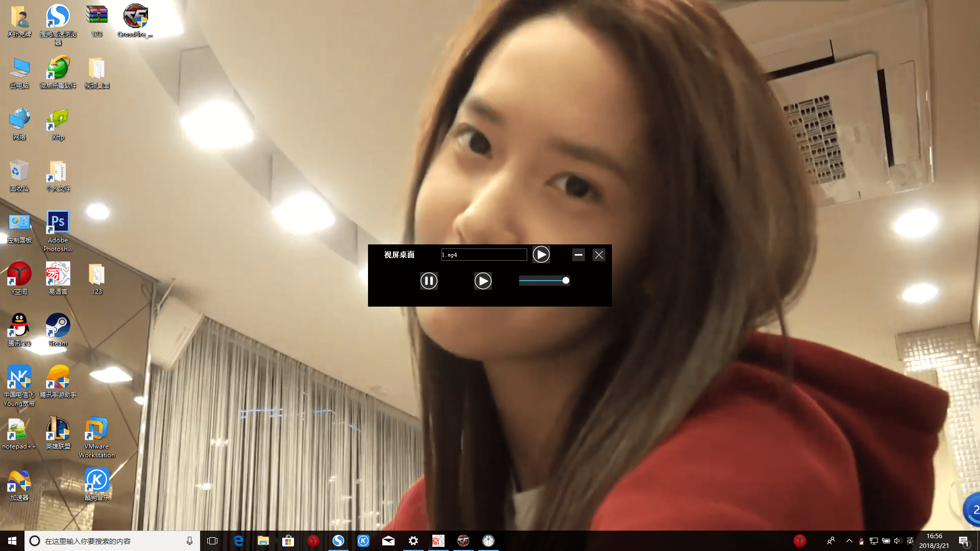Select the 腾讯手游助手 shortcut

(58, 382)
